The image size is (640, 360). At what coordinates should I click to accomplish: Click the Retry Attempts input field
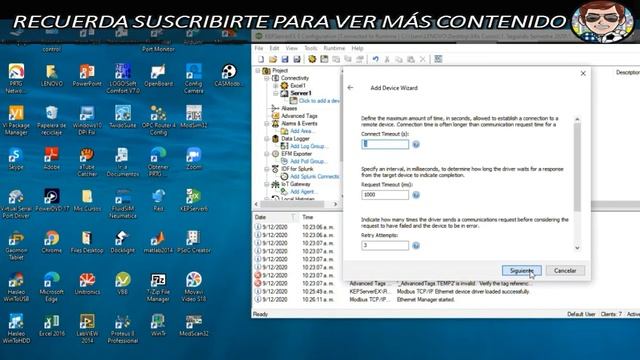coord(385,246)
